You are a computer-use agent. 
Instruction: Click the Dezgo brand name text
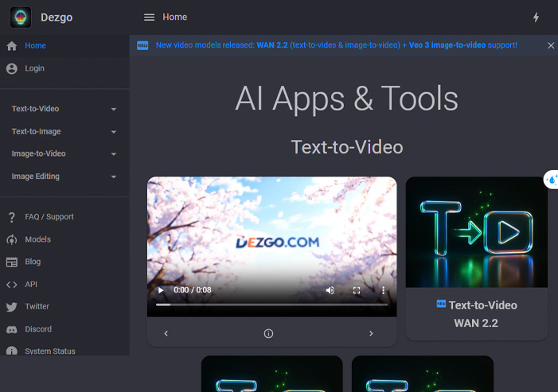57,17
